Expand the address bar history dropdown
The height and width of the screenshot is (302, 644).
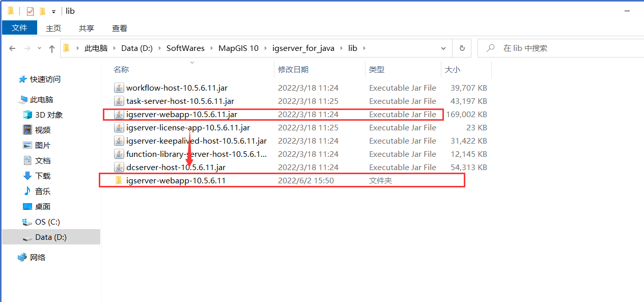pyautogui.click(x=443, y=48)
